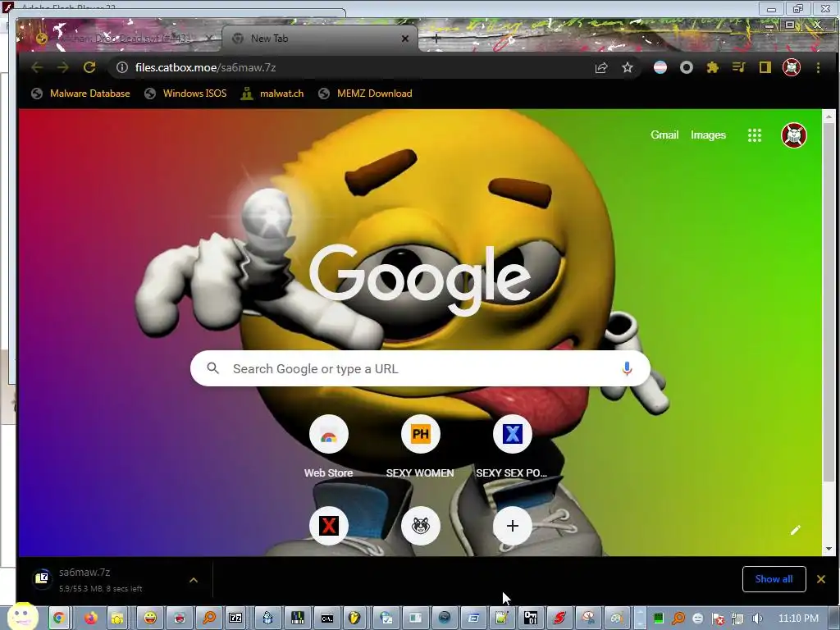Open the raccoon icon shortcut tile
This screenshot has height=630, width=840.
[x=421, y=526]
